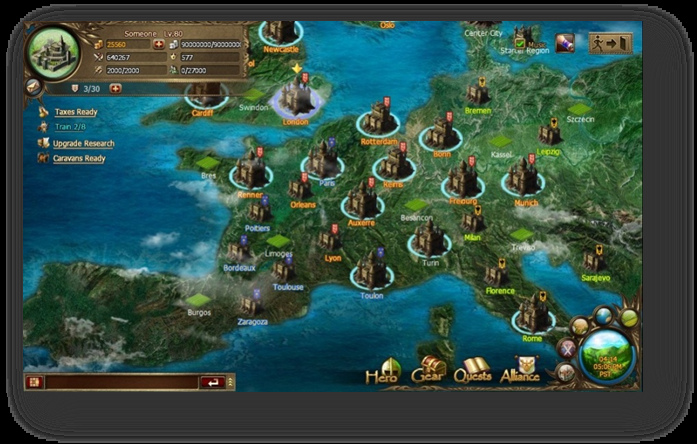The image size is (697, 444).
Task: Select the Bonn castle
Action: point(441,132)
